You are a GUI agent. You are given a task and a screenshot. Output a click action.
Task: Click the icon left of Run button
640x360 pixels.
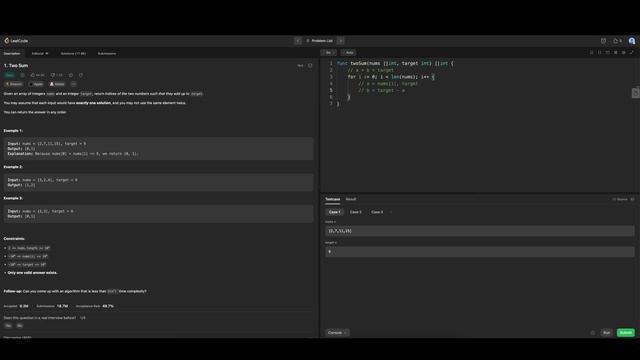coord(593,333)
